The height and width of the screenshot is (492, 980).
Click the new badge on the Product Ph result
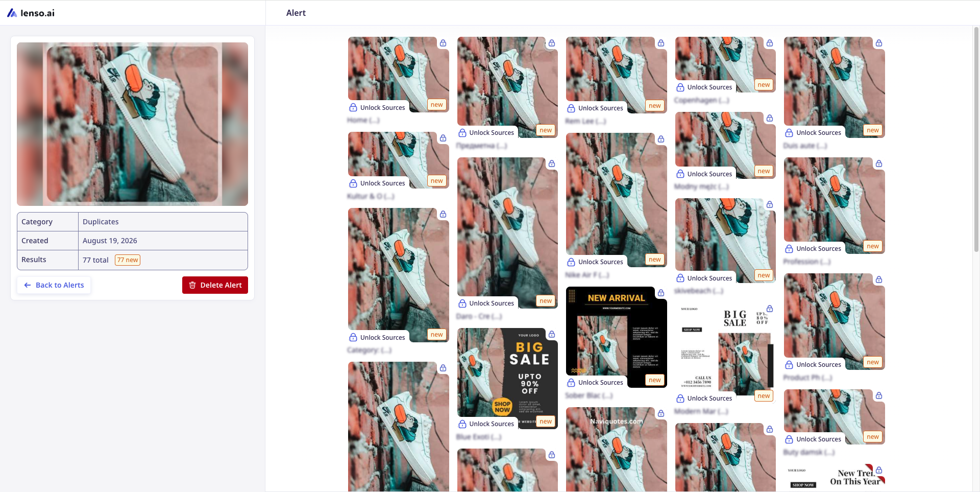pyautogui.click(x=873, y=362)
